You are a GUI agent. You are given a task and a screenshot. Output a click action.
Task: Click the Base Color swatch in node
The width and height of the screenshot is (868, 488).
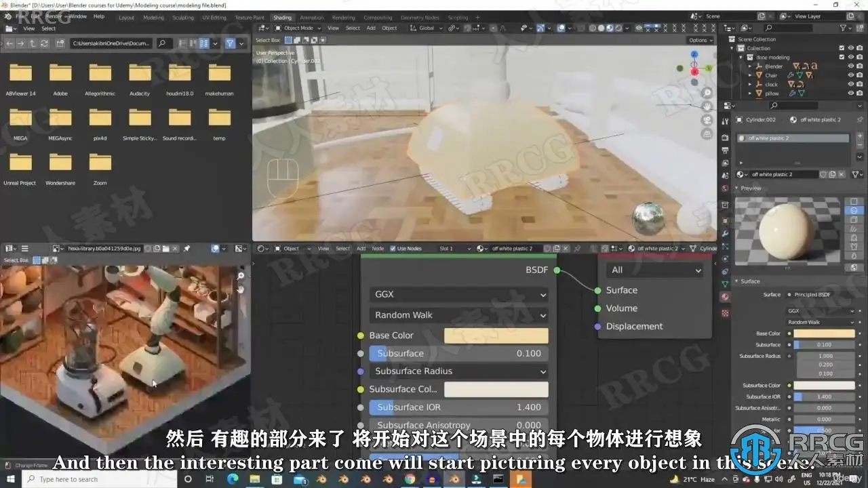click(x=496, y=335)
